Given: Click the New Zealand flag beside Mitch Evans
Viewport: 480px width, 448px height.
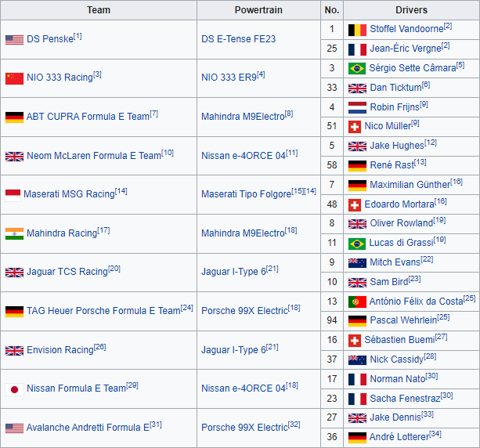Looking at the screenshot, I should 357,263.
